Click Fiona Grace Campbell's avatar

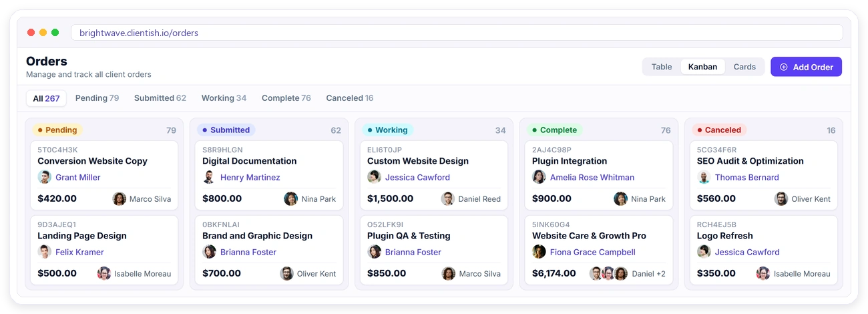[539, 252]
